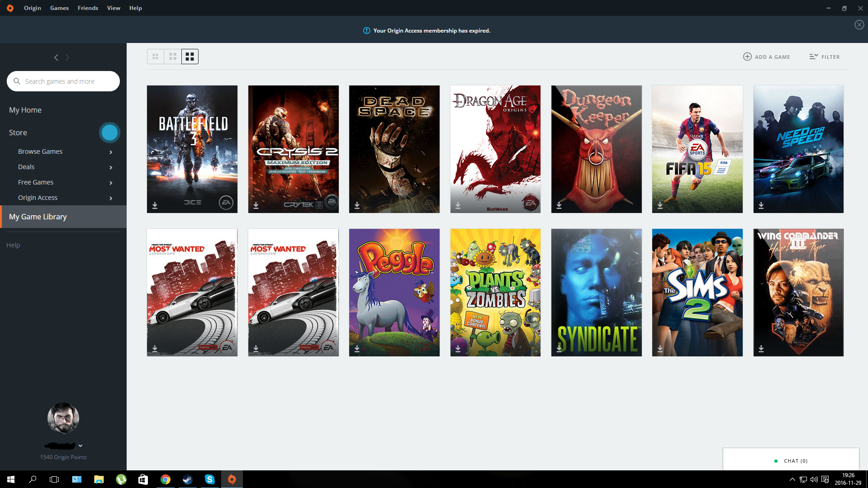Open Steam from the Windows taskbar
Viewport: 868px width, 488px height.
(187, 479)
